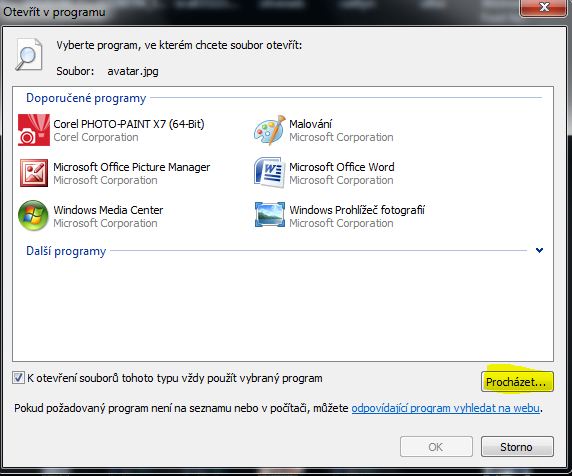Image resolution: width=572 pixels, height=476 pixels.
Task: Toggle always use selected program checkbox
Action: pyautogui.click(x=18, y=378)
